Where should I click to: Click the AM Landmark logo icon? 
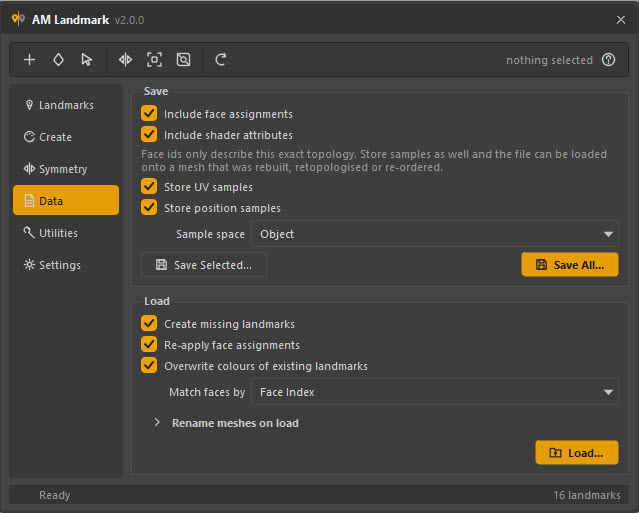[x=18, y=19]
